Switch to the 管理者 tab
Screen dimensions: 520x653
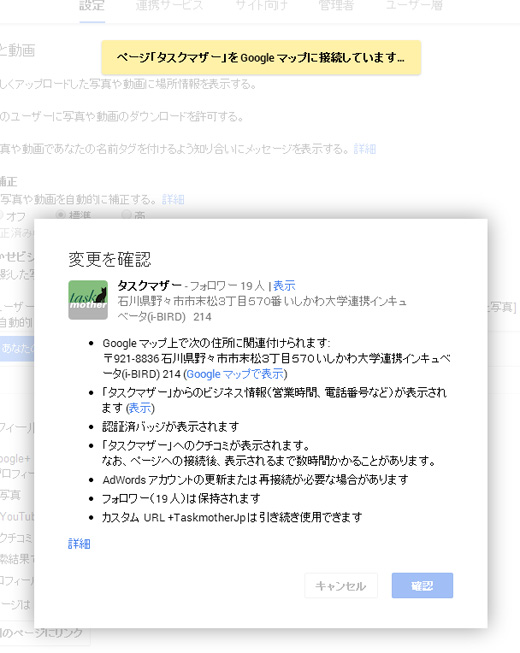pyautogui.click(x=336, y=6)
